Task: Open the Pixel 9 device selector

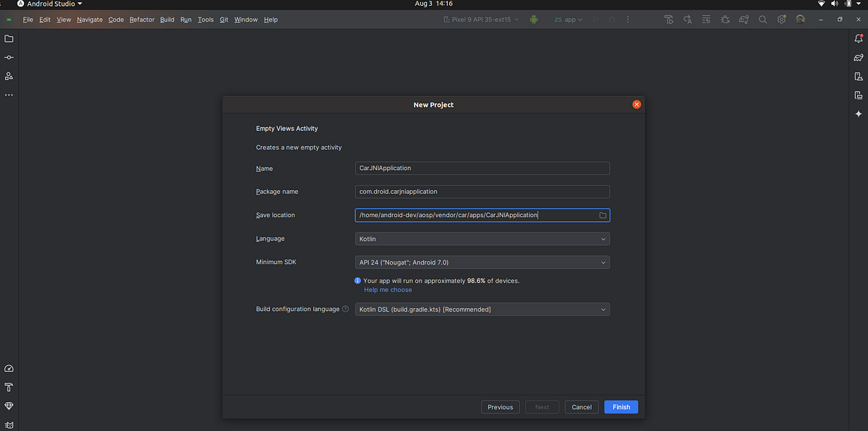Action: pyautogui.click(x=481, y=20)
